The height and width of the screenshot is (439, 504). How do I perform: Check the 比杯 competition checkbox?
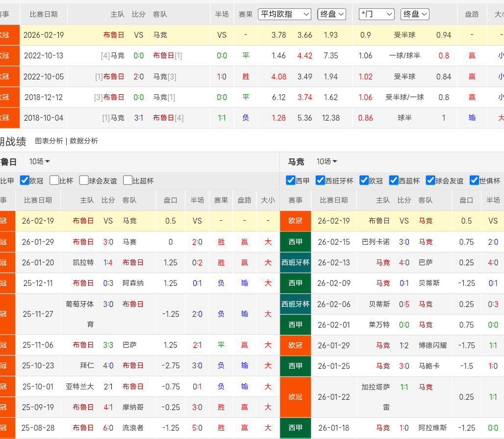point(54,181)
